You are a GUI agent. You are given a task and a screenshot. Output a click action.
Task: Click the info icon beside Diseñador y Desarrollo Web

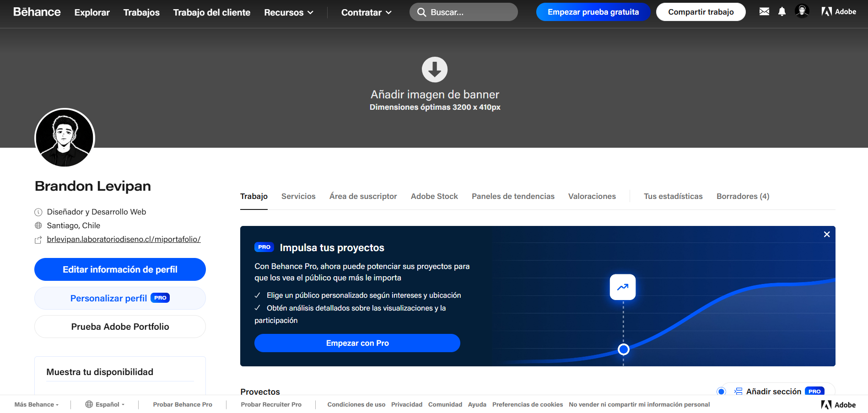tap(38, 212)
